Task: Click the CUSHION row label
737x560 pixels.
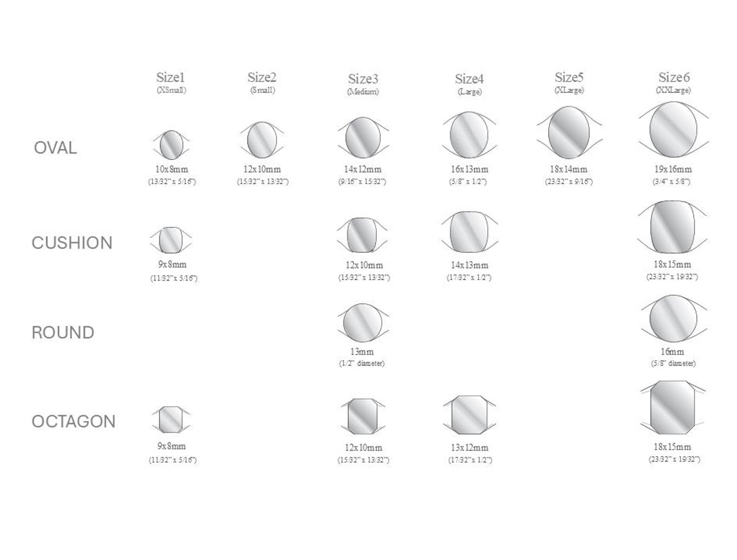Action: click(x=72, y=243)
